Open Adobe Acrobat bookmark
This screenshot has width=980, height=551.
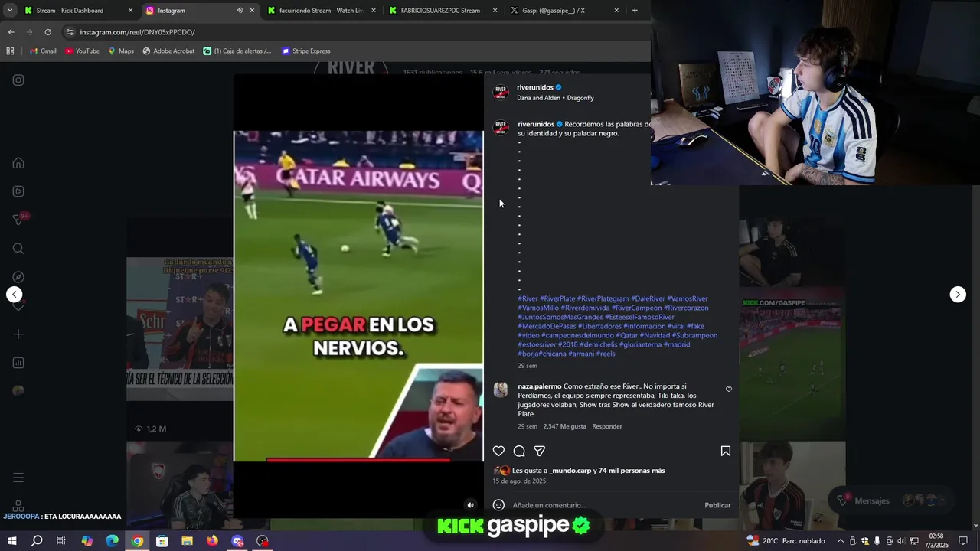tap(168, 51)
